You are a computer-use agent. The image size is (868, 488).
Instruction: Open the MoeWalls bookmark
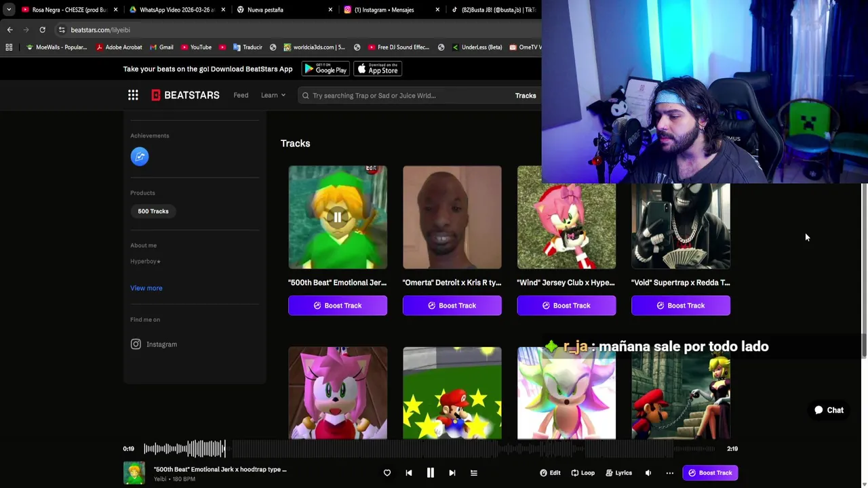pyautogui.click(x=56, y=47)
